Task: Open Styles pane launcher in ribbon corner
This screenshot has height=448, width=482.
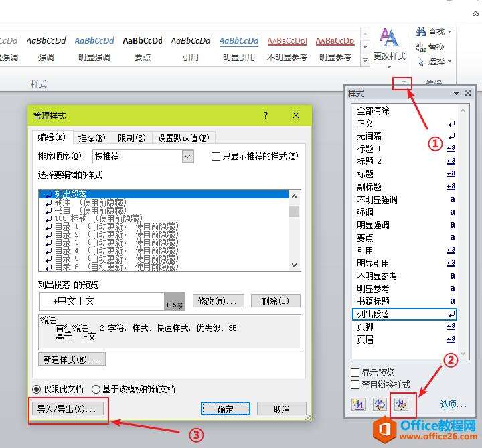Action: 404,83
